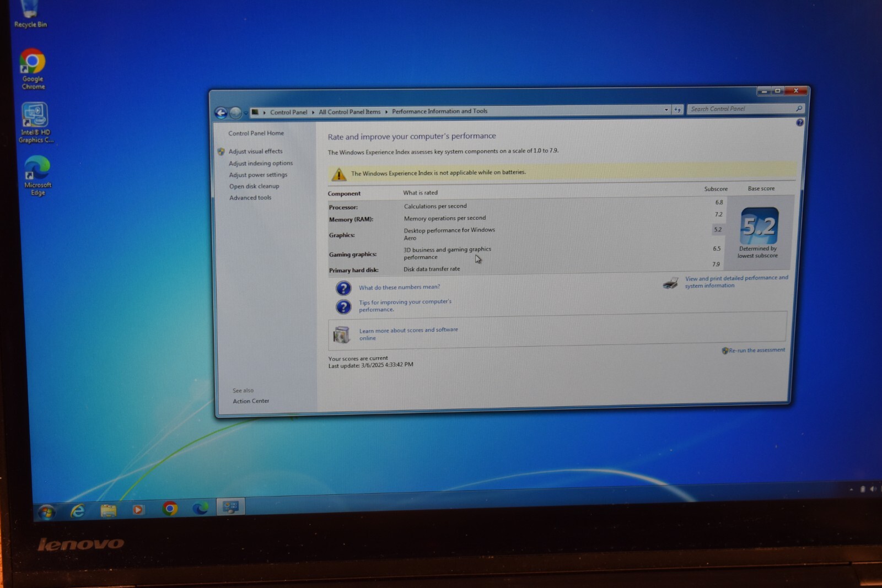The width and height of the screenshot is (882, 588).
Task: Open Adjust indexing options
Action: (x=261, y=164)
